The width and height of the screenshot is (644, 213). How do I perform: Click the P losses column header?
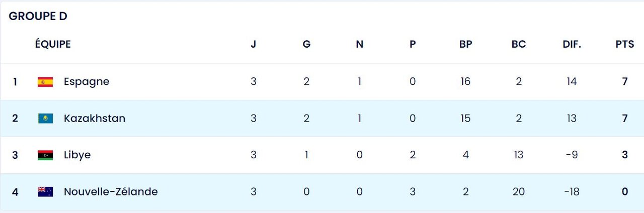tap(413, 44)
